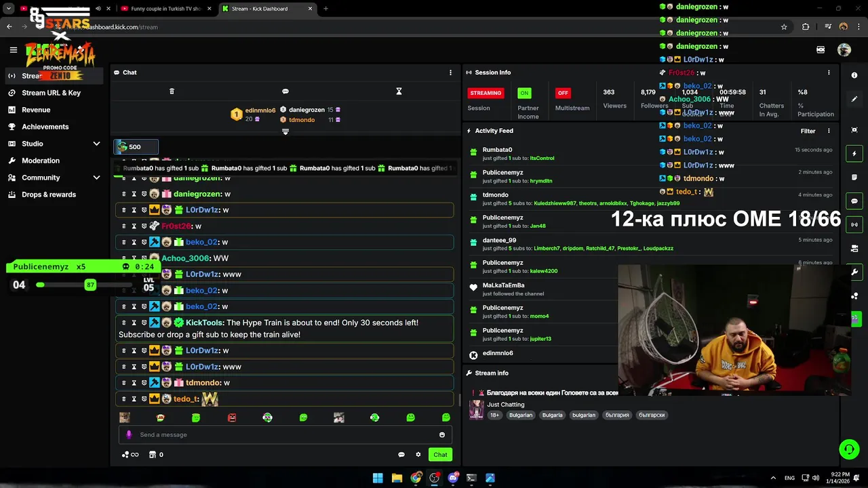This screenshot has width=868, height=488.
Task: Delete tedo_t's message with trash icon
Action: [123, 399]
